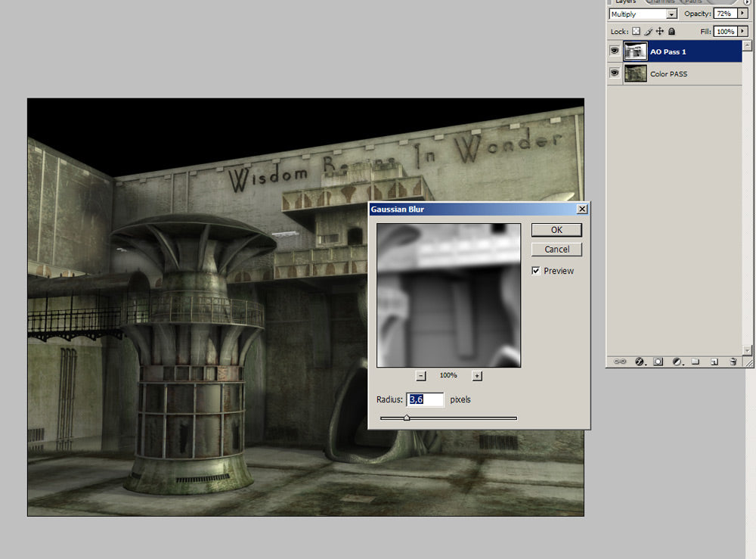Create a new layer
The image size is (756, 559).
click(x=714, y=362)
